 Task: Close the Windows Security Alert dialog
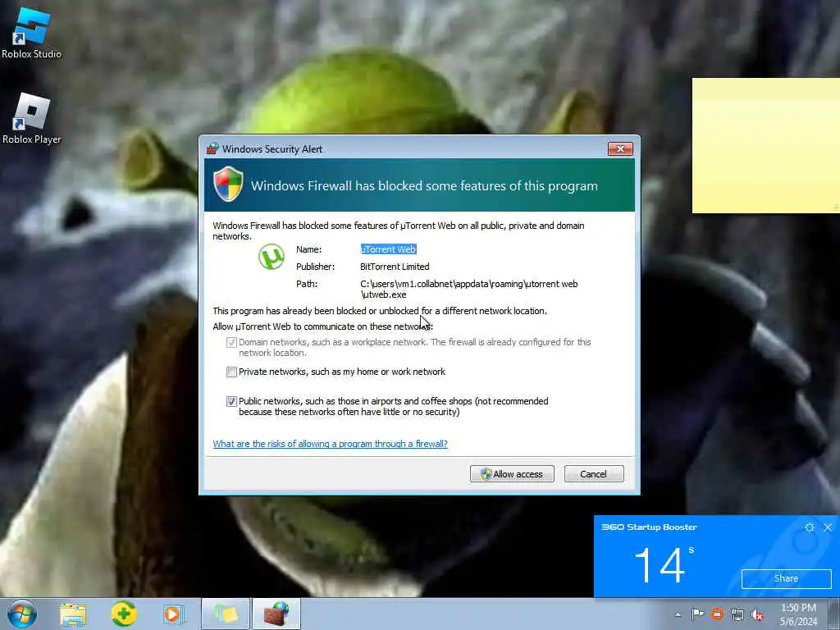coord(620,148)
